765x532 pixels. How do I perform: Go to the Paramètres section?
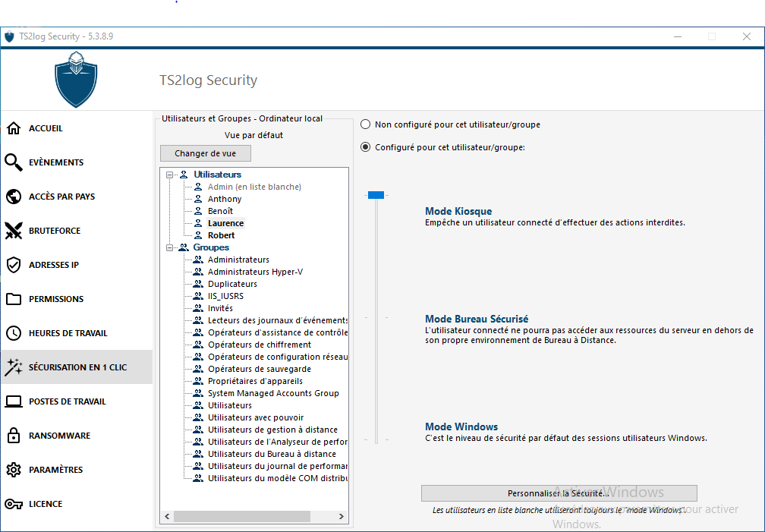click(77, 470)
